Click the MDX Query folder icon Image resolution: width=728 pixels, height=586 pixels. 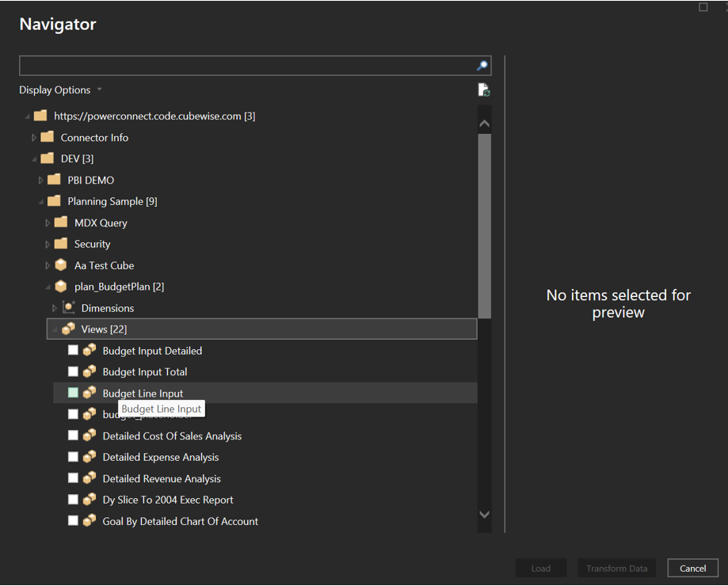[x=61, y=223]
